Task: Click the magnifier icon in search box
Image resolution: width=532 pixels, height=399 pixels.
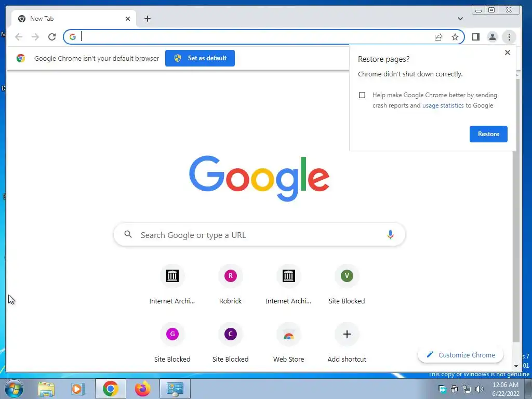Action: 128,234
